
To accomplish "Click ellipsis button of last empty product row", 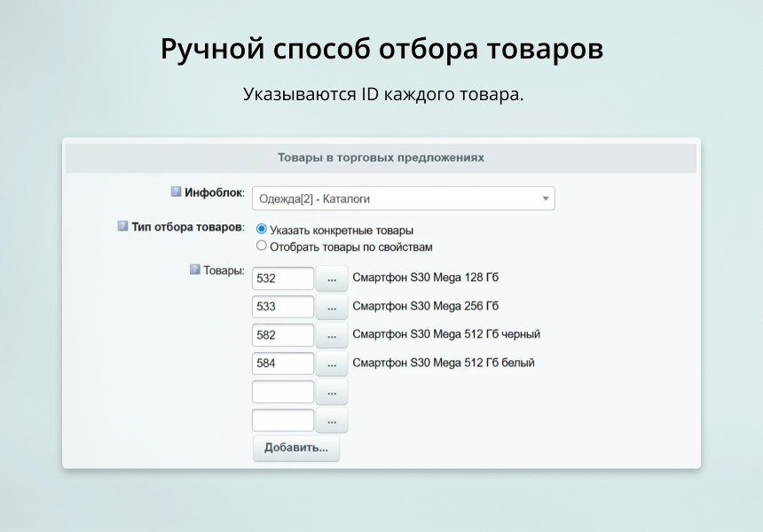I will pos(332,420).
